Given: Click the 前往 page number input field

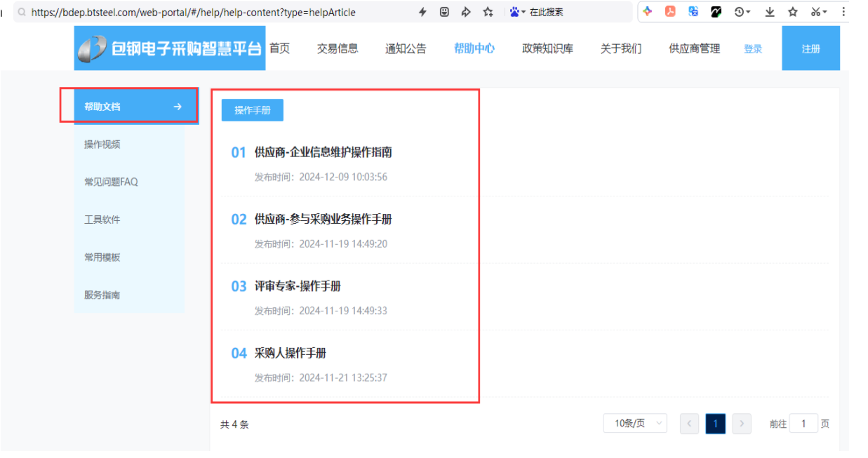Looking at the screenshot, I should [x=803, y=424].
